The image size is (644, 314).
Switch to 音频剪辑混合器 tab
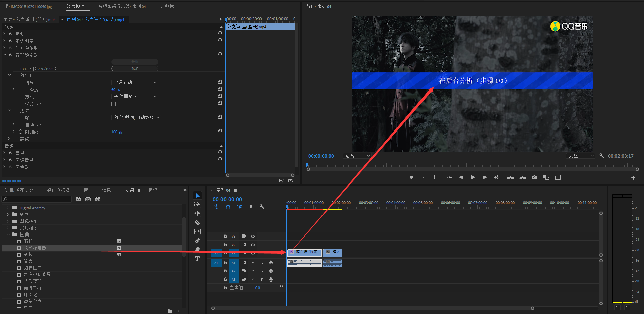pos(122,6)
